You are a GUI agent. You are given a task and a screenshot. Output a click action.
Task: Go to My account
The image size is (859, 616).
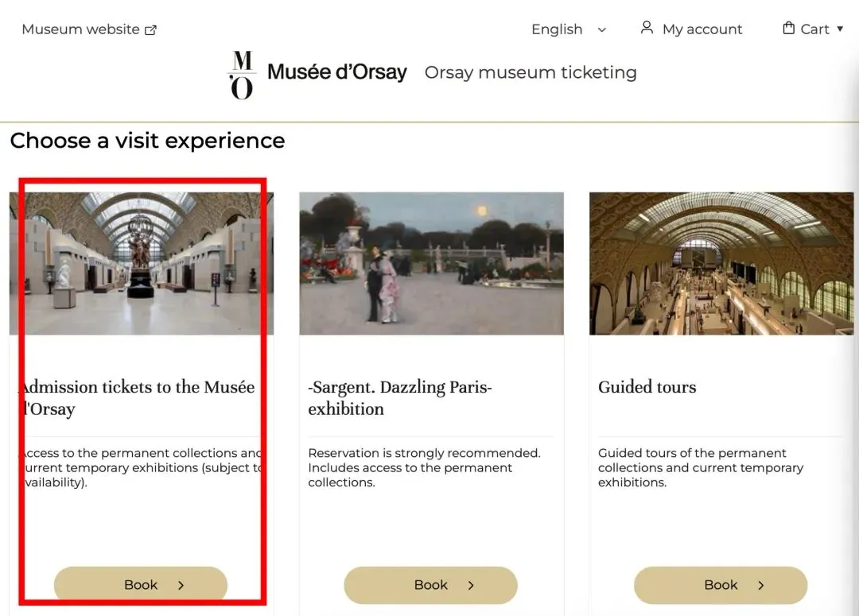pyautogui.click(x=702, y=29)
